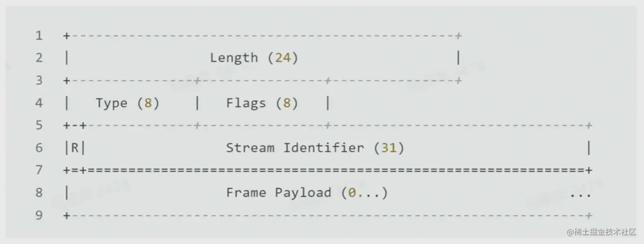
Task: Click line number 8 in gutter
Action: tap(39, 192)
